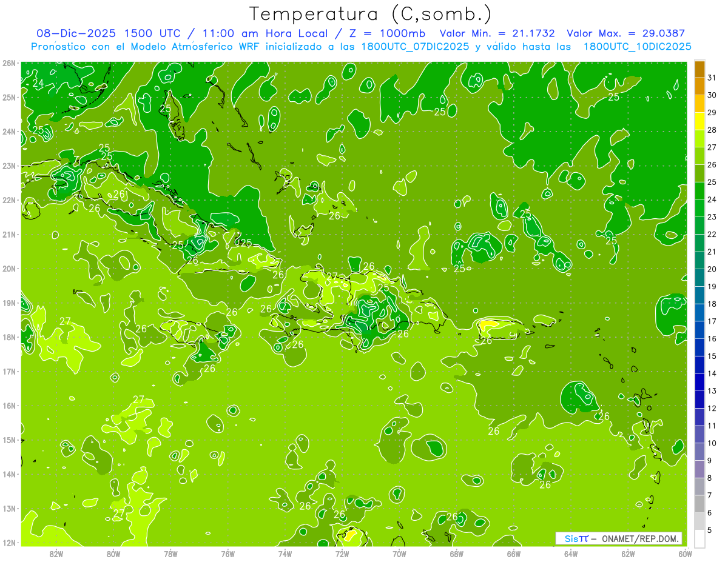Click the '74W' longitude axis label

pyautogui.click(x=285, y=554)
